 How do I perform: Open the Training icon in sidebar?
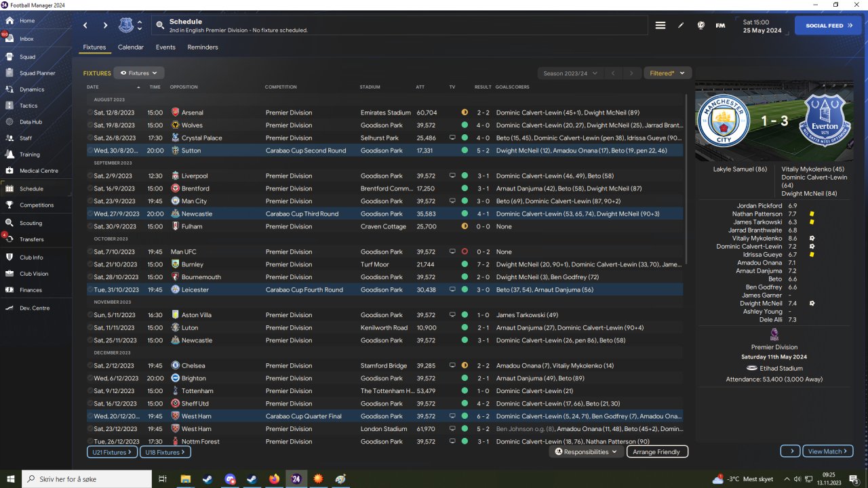click(x=9, y=155)
